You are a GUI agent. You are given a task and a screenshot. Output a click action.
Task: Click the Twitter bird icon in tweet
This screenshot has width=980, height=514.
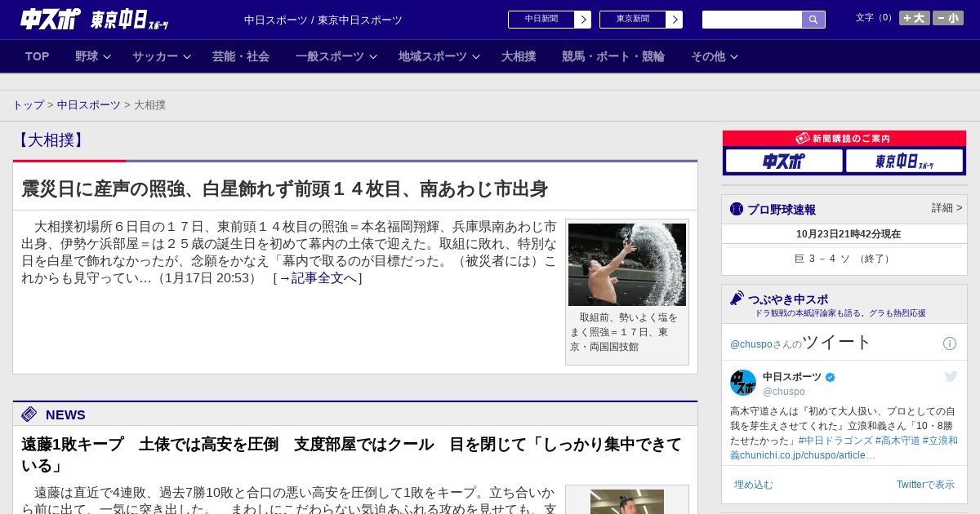pos(951,376)
